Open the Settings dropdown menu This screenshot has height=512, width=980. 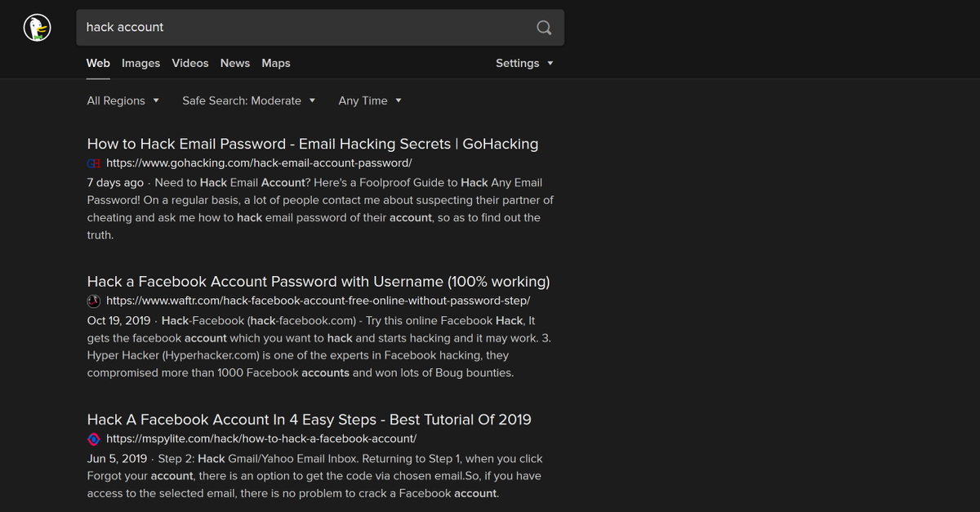(524, 63)
